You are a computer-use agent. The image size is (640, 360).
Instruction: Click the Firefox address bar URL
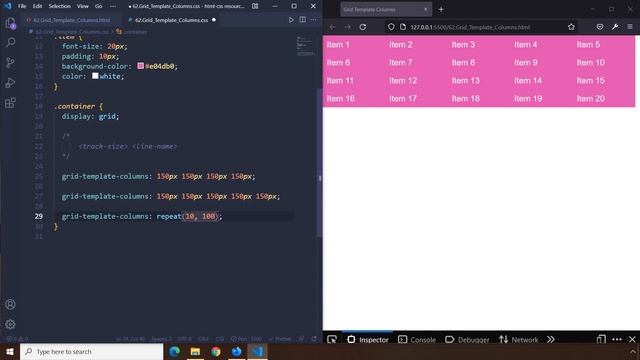pos(470,27)
